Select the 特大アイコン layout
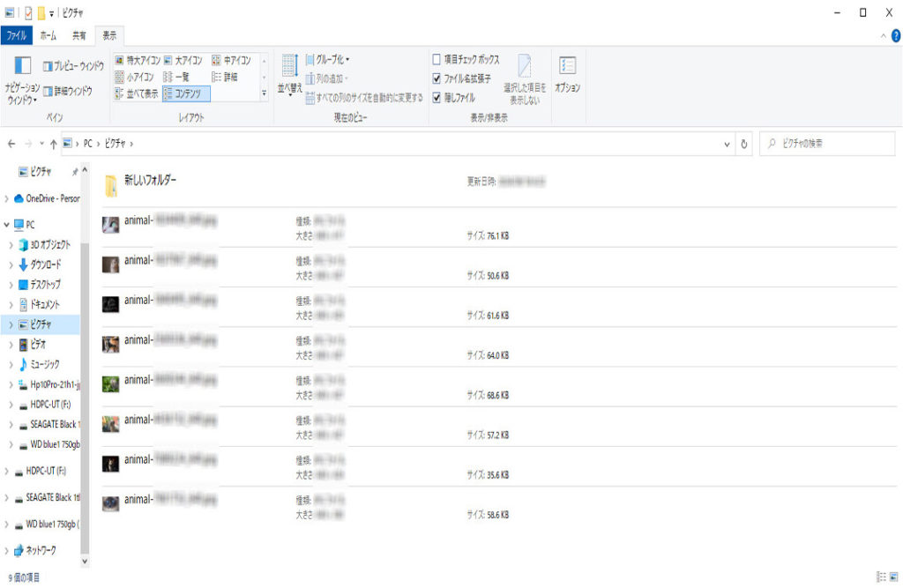This screenshot has width=903, height=588. point(138,61)
